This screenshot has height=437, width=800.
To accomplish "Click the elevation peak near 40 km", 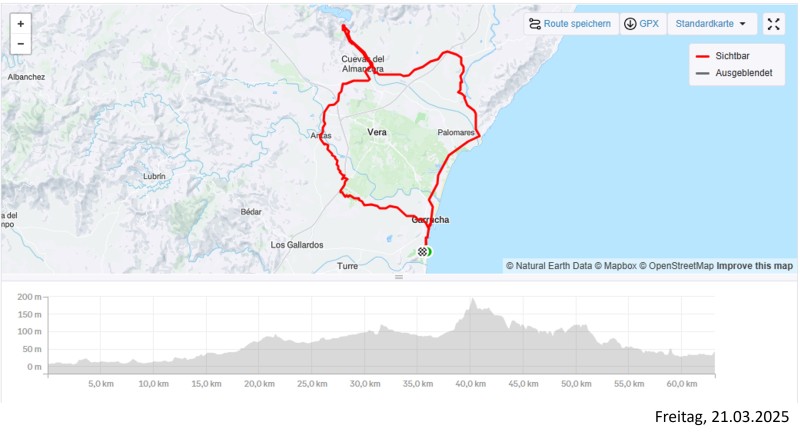I will (x=471, y=301).
